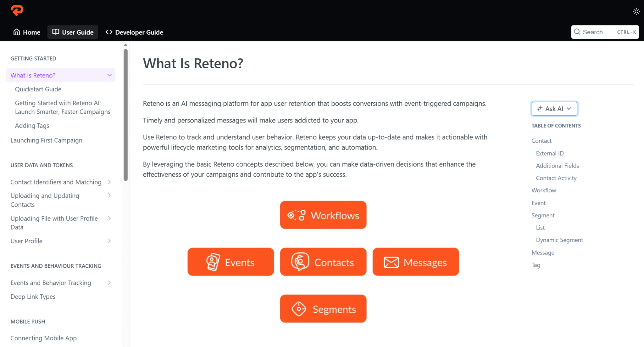The height and width of the screenshot is (347, 644).
Task: Open the Ask AI dropdown
Action: [554, 108]
